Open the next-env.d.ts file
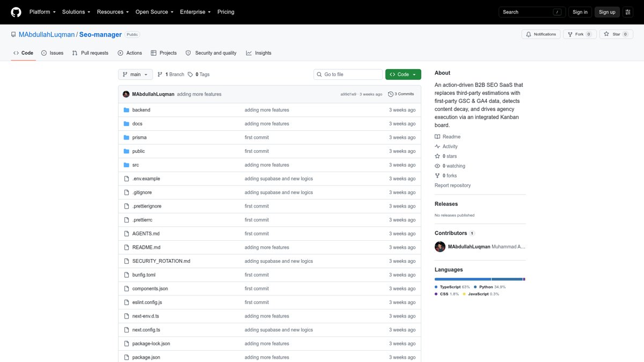 point(147,316)
